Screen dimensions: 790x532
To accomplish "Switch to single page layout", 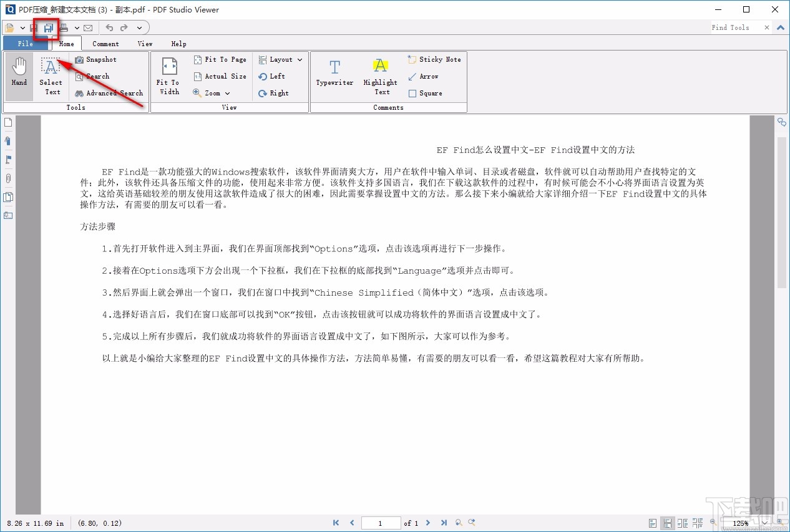I will tap(653, 523).
